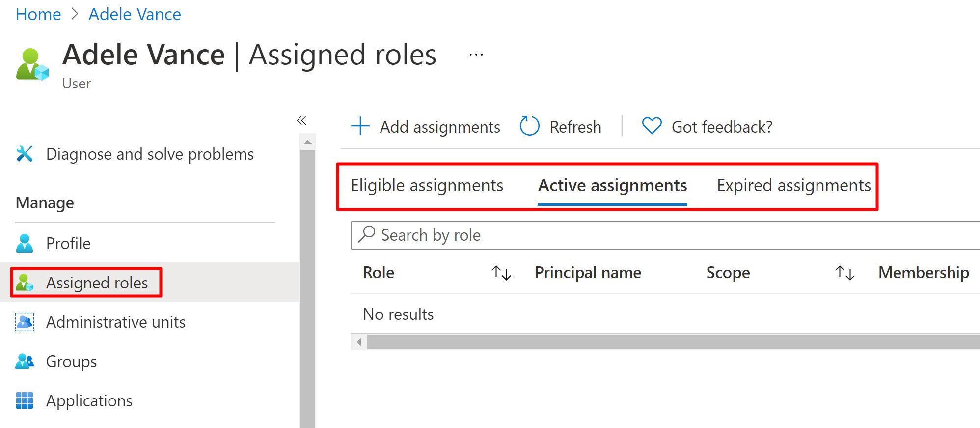The image size is (980, 428).
Task: Click the Profile person icon
Action: pos(25,243)
